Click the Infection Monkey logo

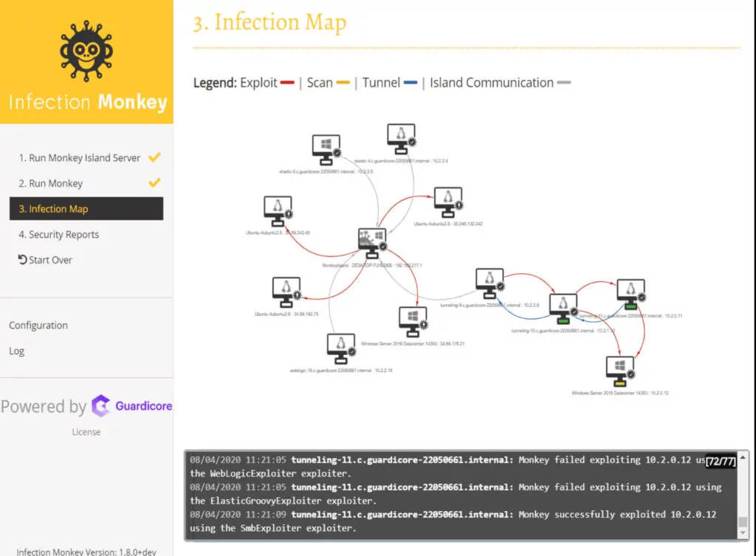point(86,52)
